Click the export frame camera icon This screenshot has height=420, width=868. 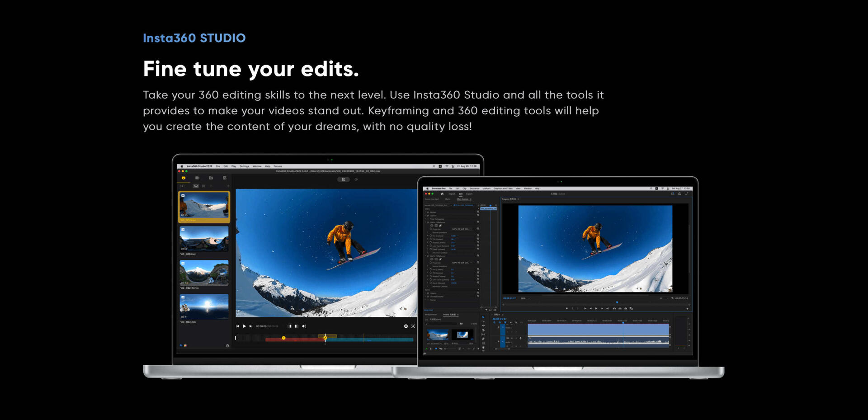click(625, 308)
